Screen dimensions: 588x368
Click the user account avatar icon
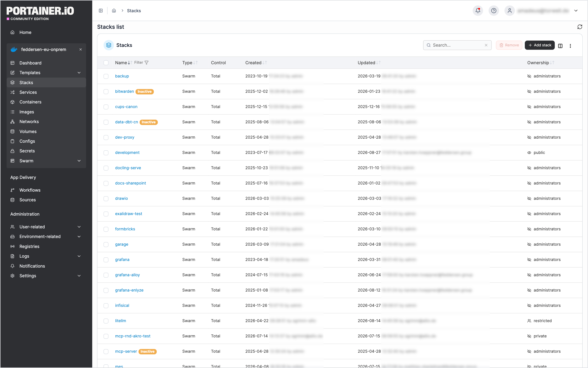coord(510,11)
